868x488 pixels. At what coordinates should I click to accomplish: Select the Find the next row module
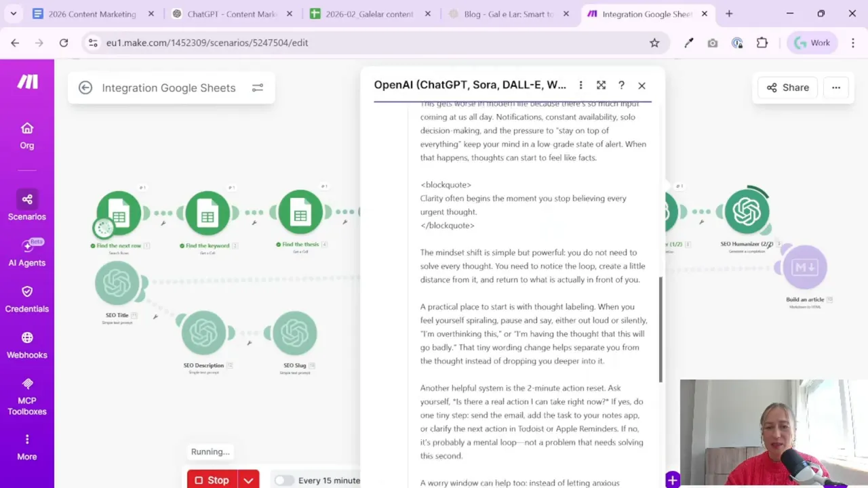click(119, 213)
